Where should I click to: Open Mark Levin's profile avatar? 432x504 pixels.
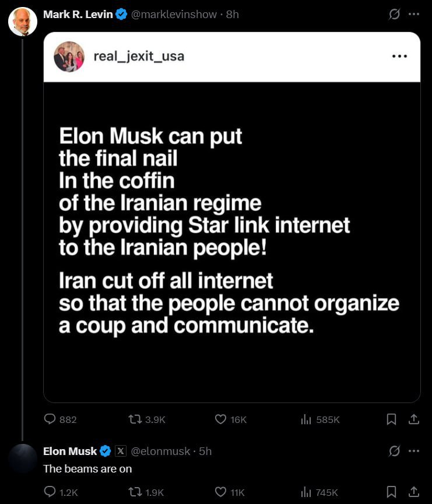[x=23, y=22]
